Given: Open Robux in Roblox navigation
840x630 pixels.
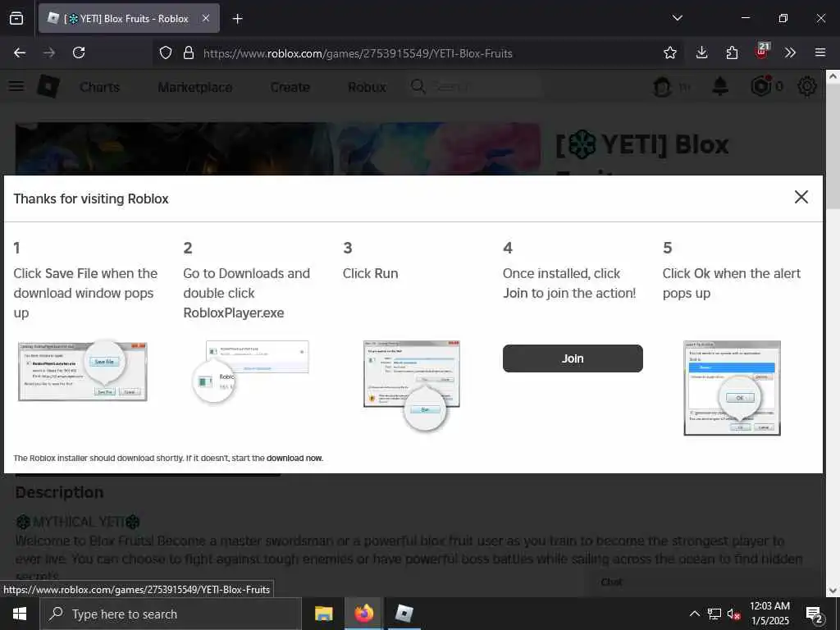Looking at the screenshot, I should pos(367,87).
